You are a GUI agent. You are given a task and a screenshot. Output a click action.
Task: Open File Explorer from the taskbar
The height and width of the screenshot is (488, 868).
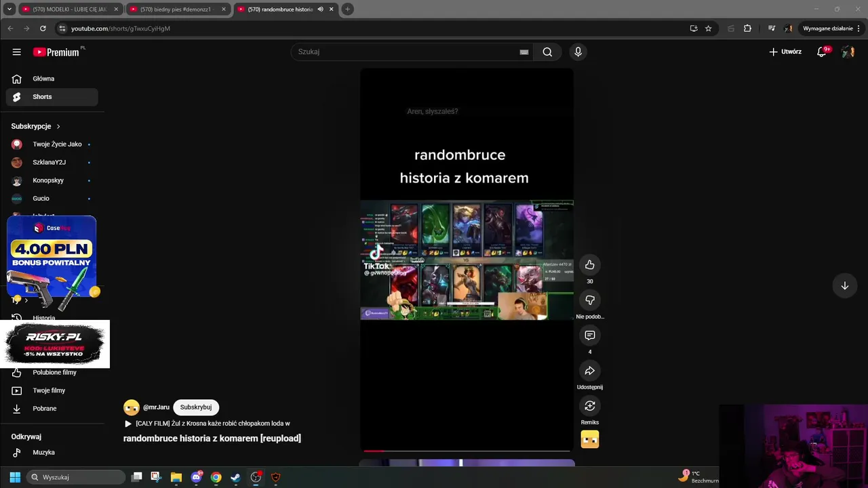pyautogui.click(x=176, y=477)
